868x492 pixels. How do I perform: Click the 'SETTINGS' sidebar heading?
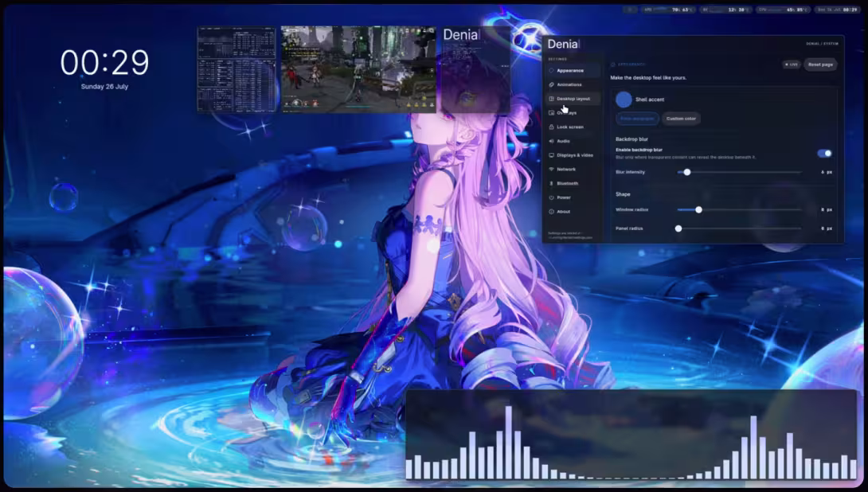(x=557, y=59)
